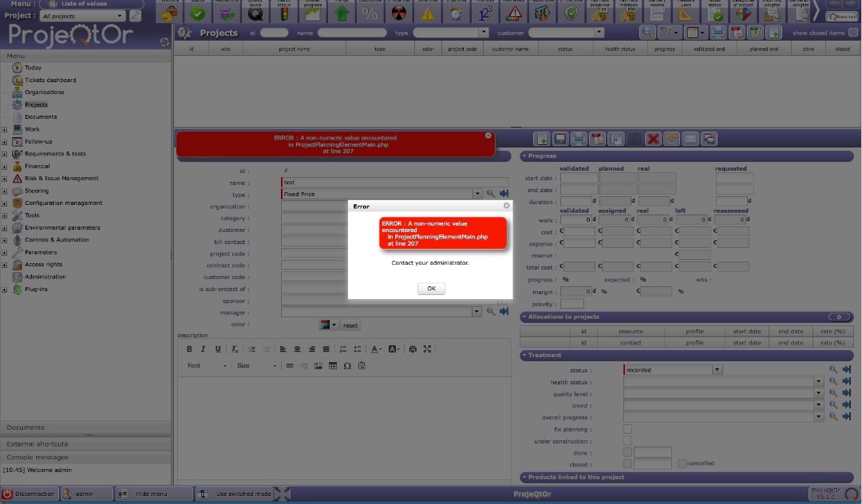Screen dimensions: 862x504
Task: Open the Font dropdown in editor
Action: (207, 366)
